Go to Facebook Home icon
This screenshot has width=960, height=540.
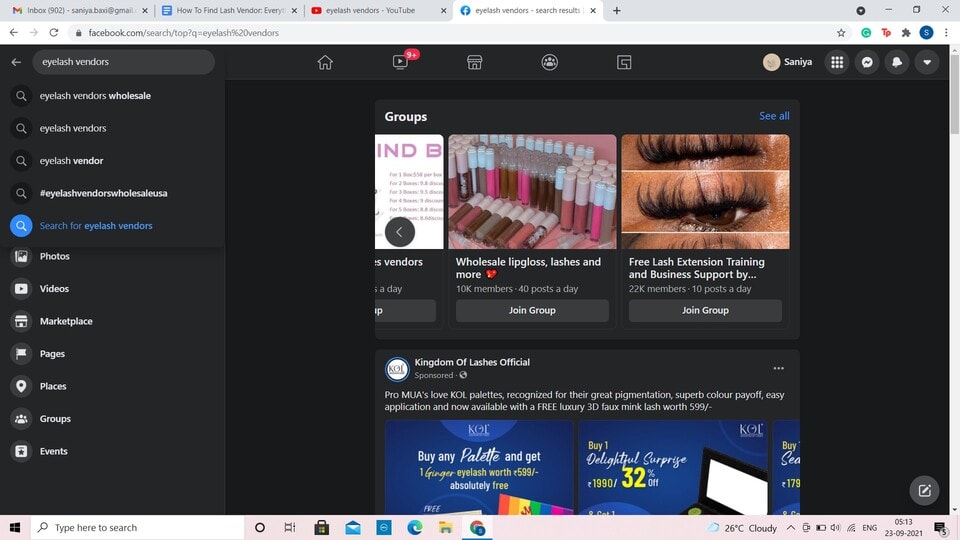(x=325, y=62)
